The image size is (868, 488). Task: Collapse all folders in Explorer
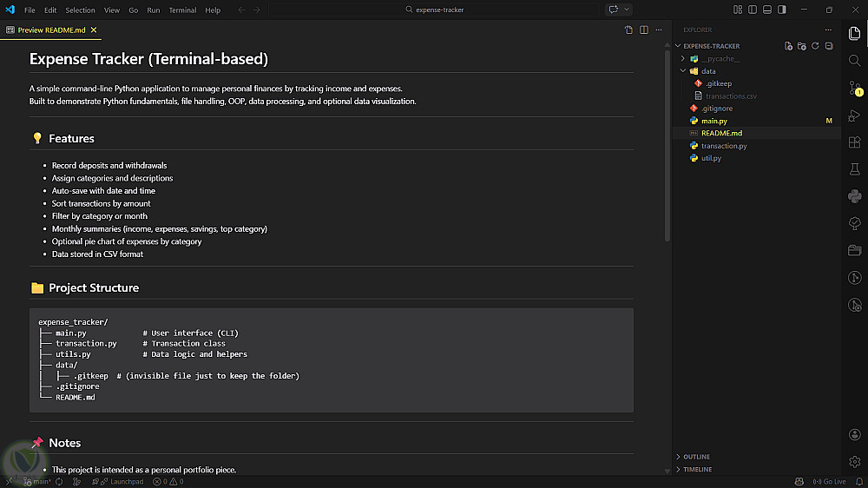pyautogui.click(x=829, y=46)
